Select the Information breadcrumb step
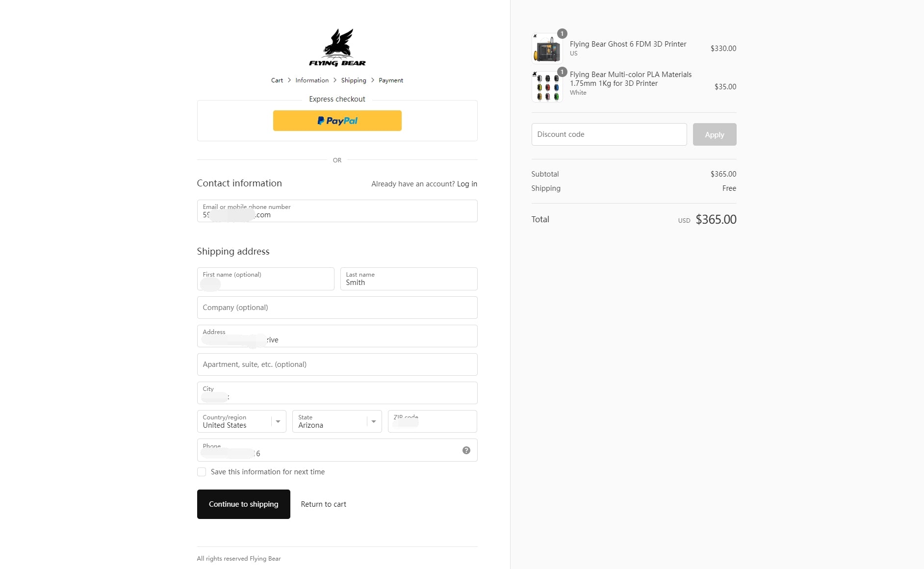This screenshot has height=569, width=924. click(x=312, y=80)
